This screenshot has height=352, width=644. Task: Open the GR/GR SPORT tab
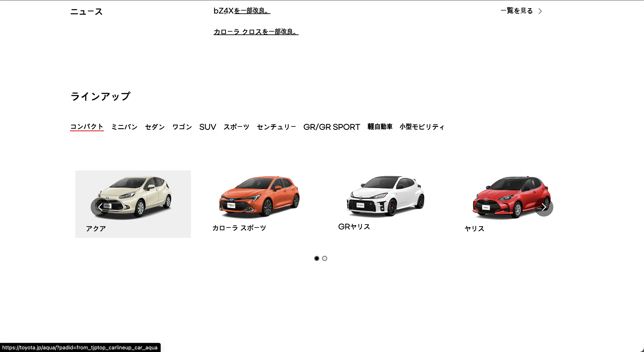pos(331,127)
